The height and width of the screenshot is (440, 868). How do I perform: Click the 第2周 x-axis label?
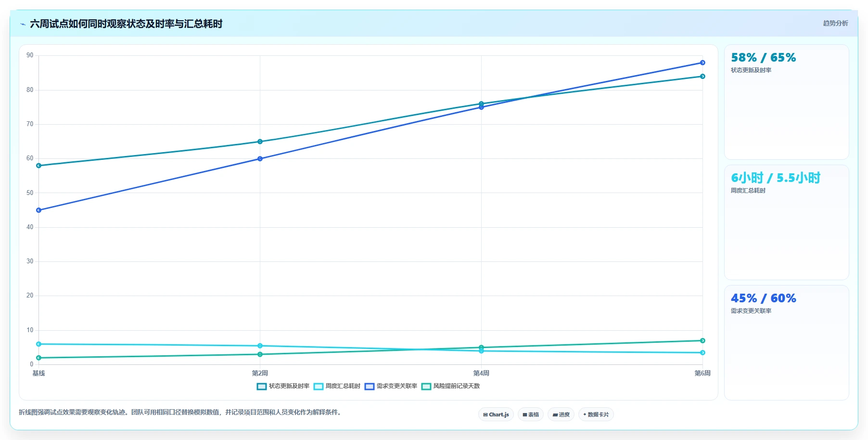[x=260, y=374]
